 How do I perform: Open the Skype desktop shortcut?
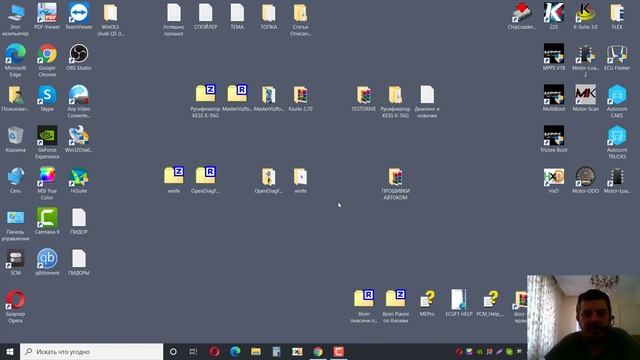(x=47, y=95)
